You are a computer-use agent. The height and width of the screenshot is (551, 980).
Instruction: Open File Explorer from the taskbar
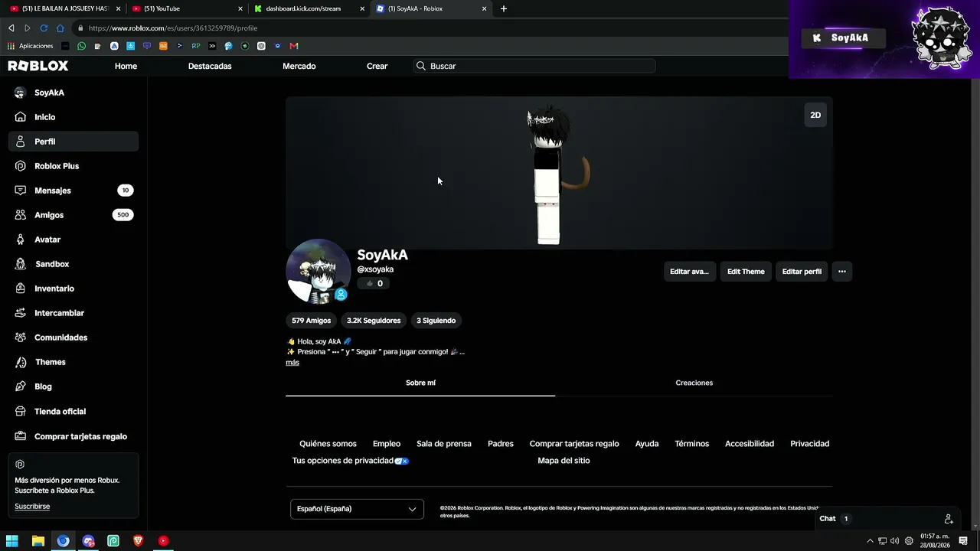point(38,541)
